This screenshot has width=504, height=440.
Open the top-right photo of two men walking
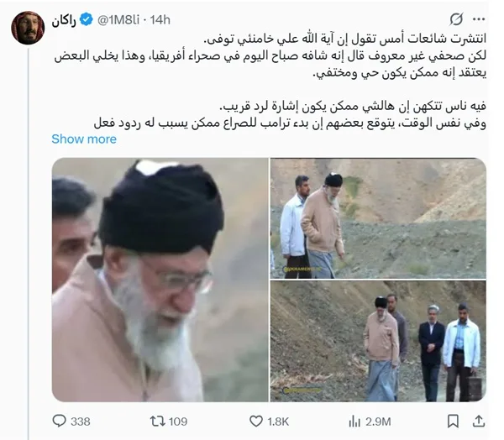pyautogui.click(x=378, y=218)
